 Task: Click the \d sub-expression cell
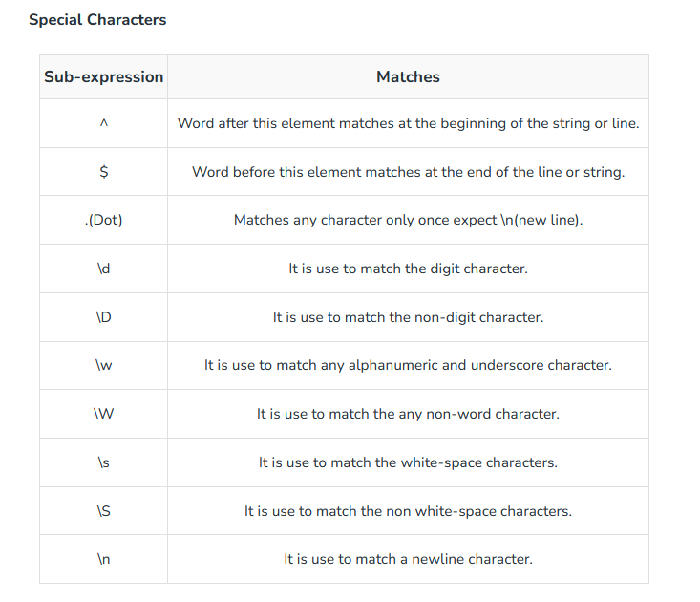(103, 269)
